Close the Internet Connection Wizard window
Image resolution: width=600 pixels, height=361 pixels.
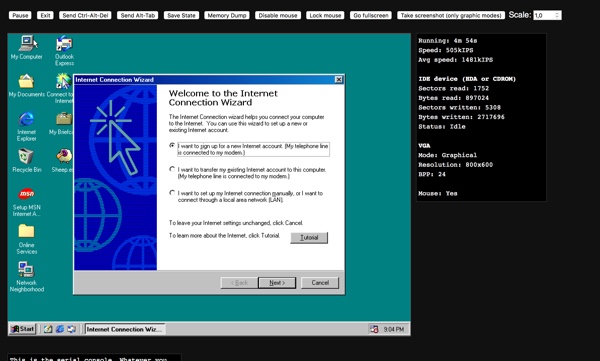coord(339,80)
